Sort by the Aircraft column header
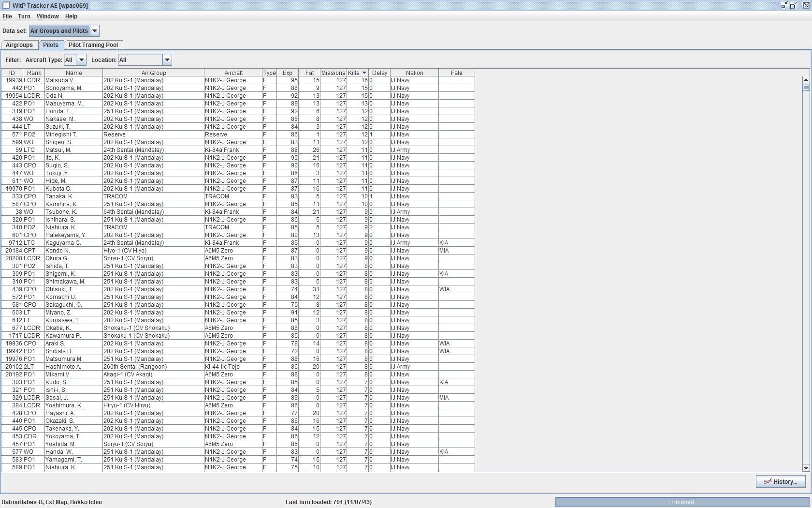Viewport: 812px width, 508px height. (233, 73)
